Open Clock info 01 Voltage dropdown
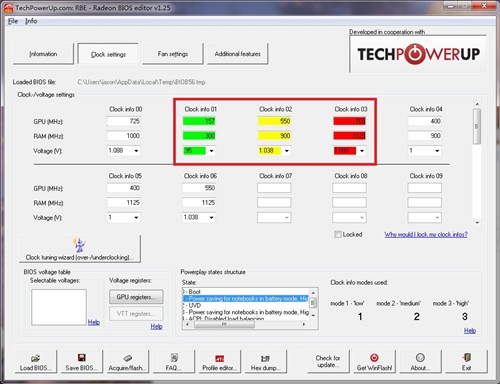Image resolution: width=500 pixels, height=384 pixels. (212, 151)
